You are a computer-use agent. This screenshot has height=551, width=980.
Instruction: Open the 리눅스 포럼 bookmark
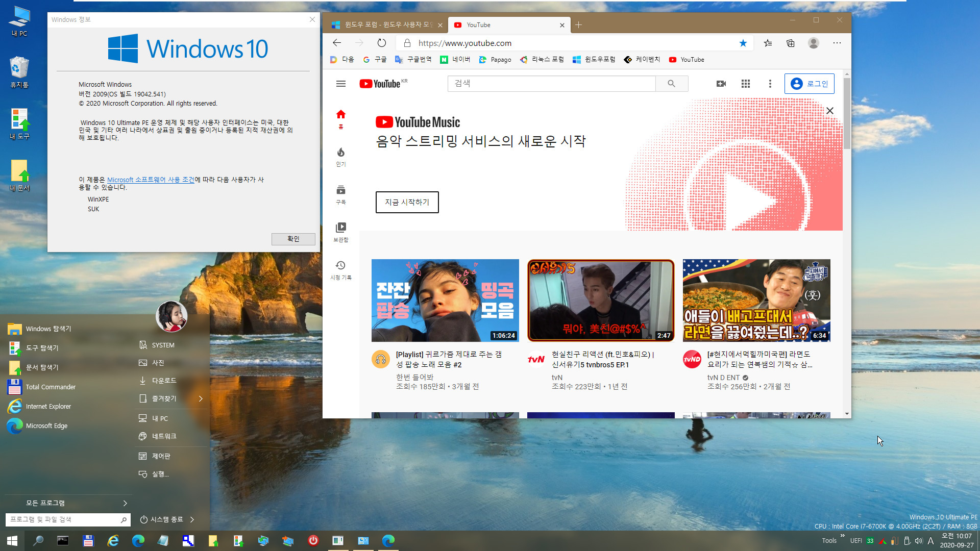point(542,60)
